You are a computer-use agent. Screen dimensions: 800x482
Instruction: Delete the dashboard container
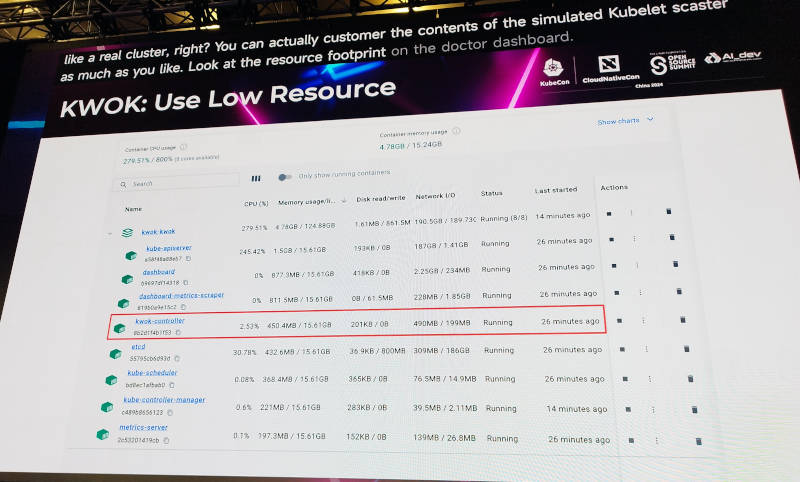pos(676,264)
